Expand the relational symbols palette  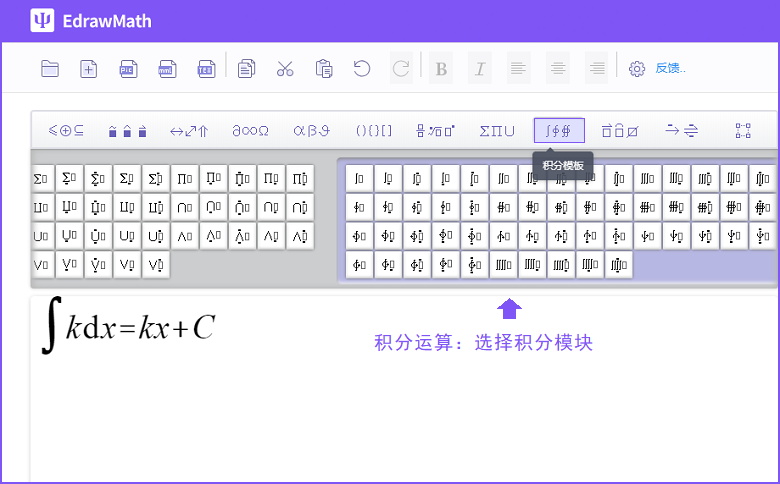[x=66, y=130]
